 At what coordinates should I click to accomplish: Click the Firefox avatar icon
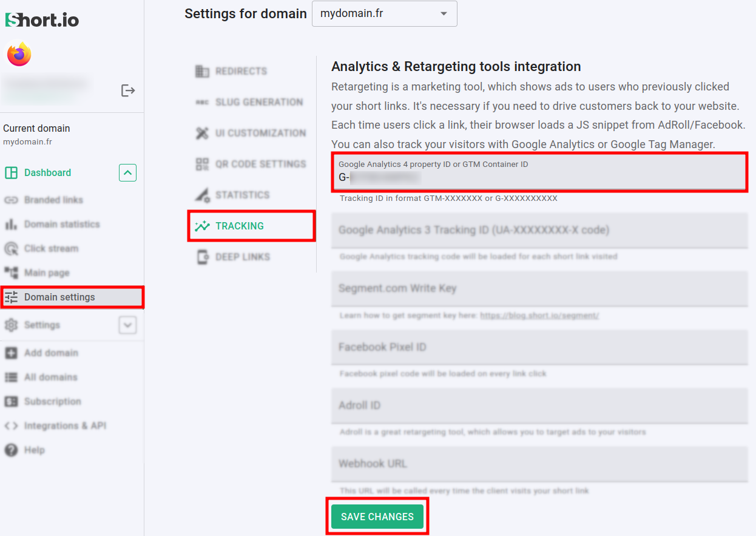(x=19, y=55)
